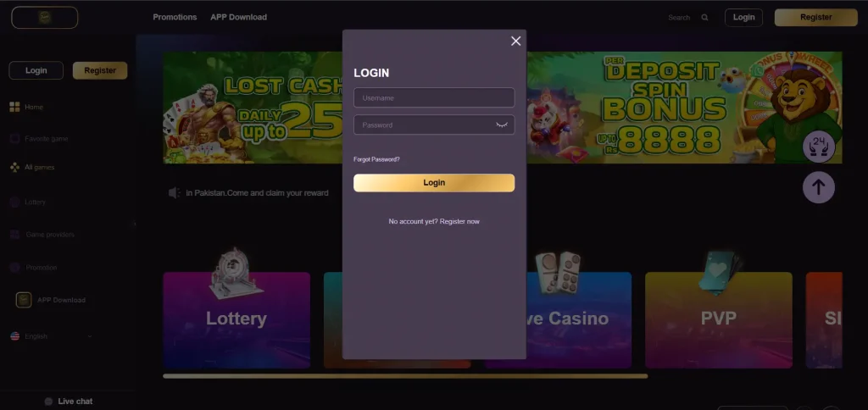868x410 pixels.
Task: Open the Lottery category card
Action: coord(236,320)
